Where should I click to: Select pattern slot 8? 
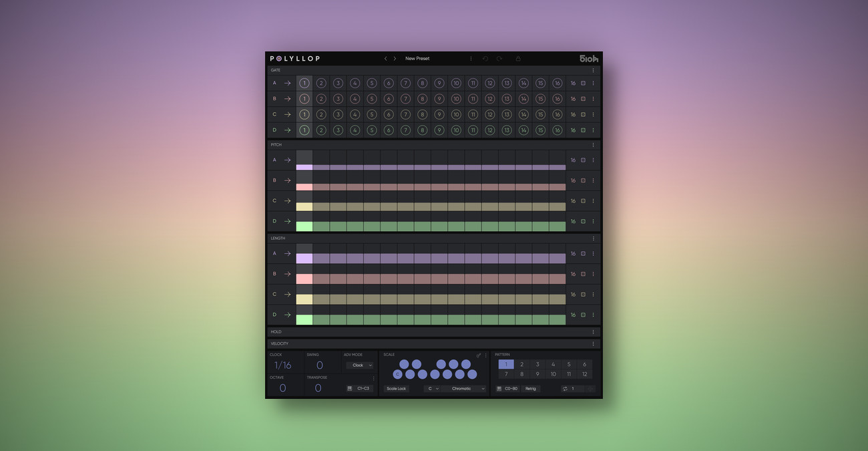[x=522, y=374]
